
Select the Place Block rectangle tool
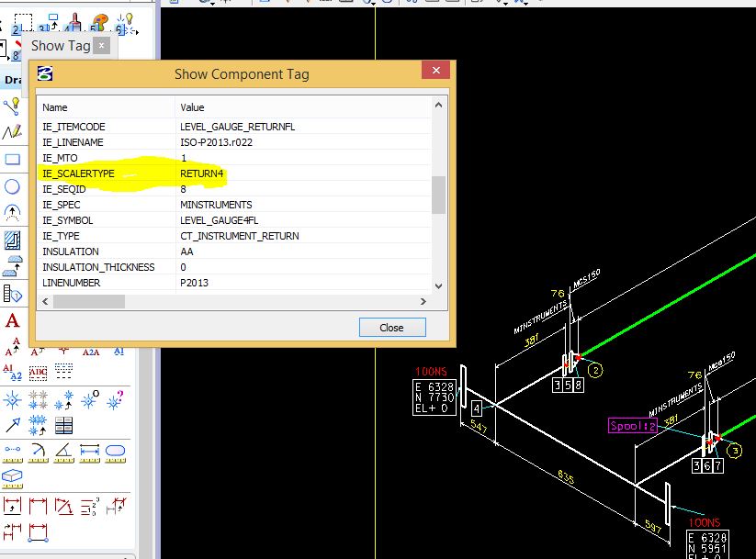tap(12, 160)
